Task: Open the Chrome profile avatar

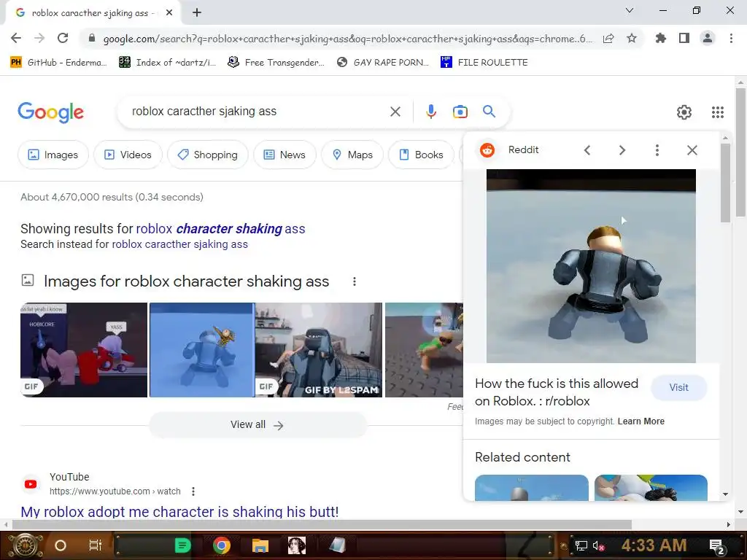Action: pos(708,38)
